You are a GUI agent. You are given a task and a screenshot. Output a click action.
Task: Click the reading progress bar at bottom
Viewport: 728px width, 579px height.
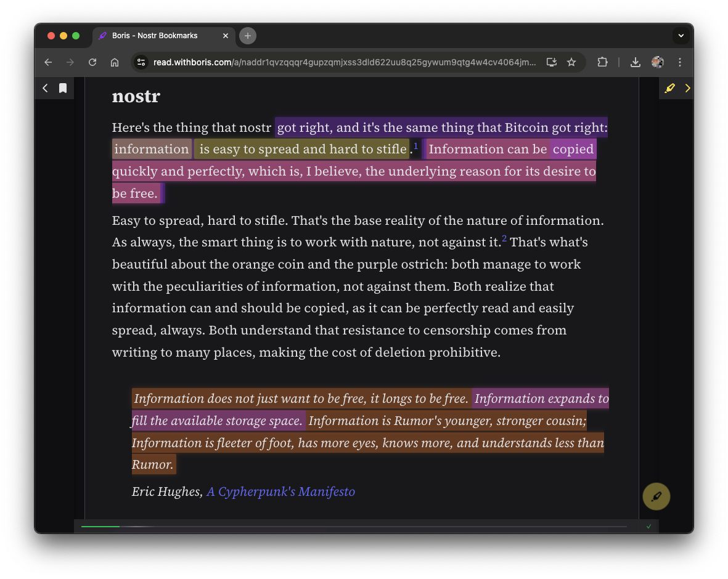354,527
